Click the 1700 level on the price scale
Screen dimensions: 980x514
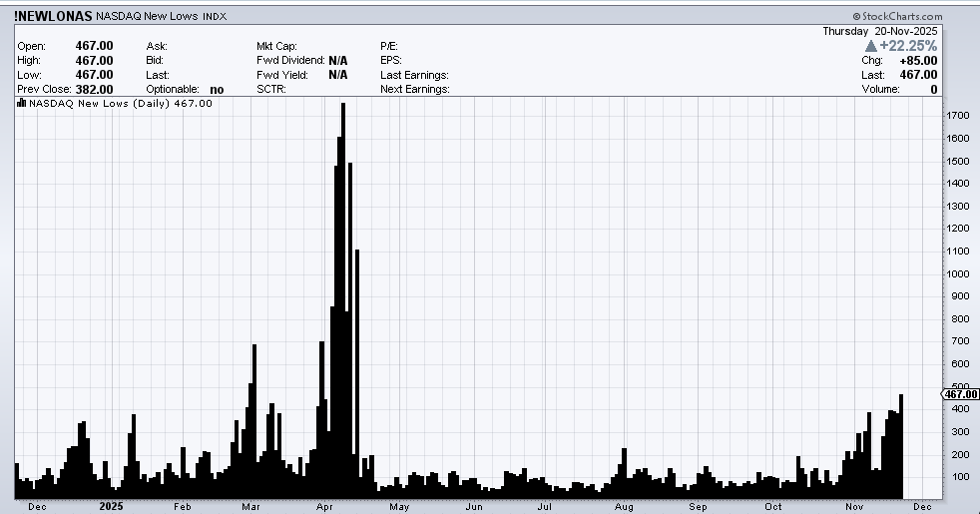click(957, 117)
